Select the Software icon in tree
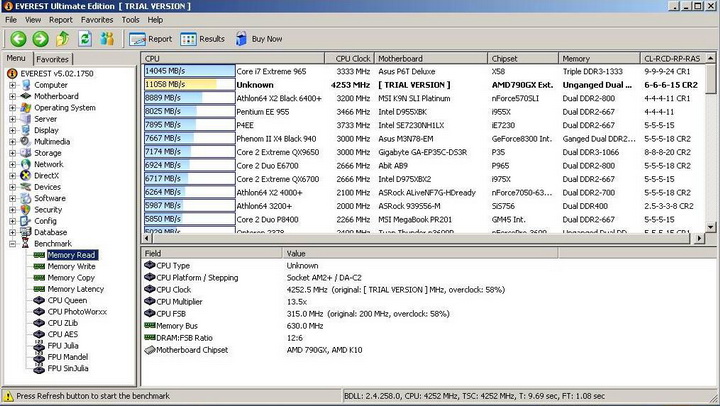 26,198
